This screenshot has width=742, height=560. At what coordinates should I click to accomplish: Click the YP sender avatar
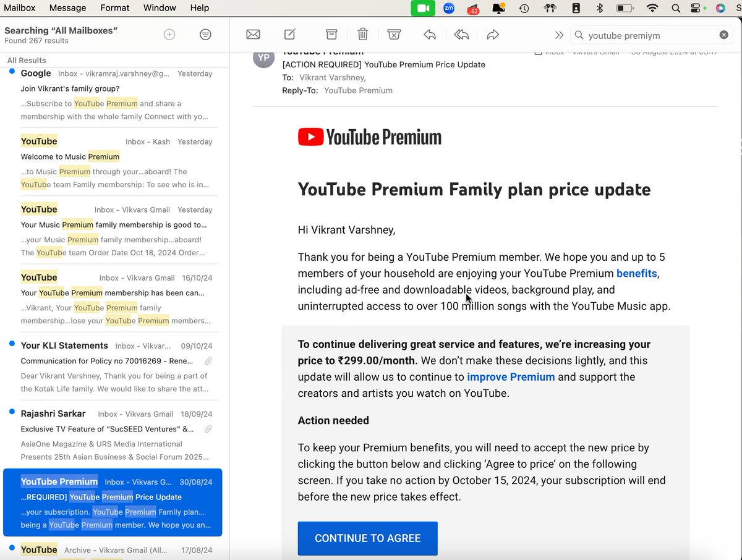pos(264,57)
